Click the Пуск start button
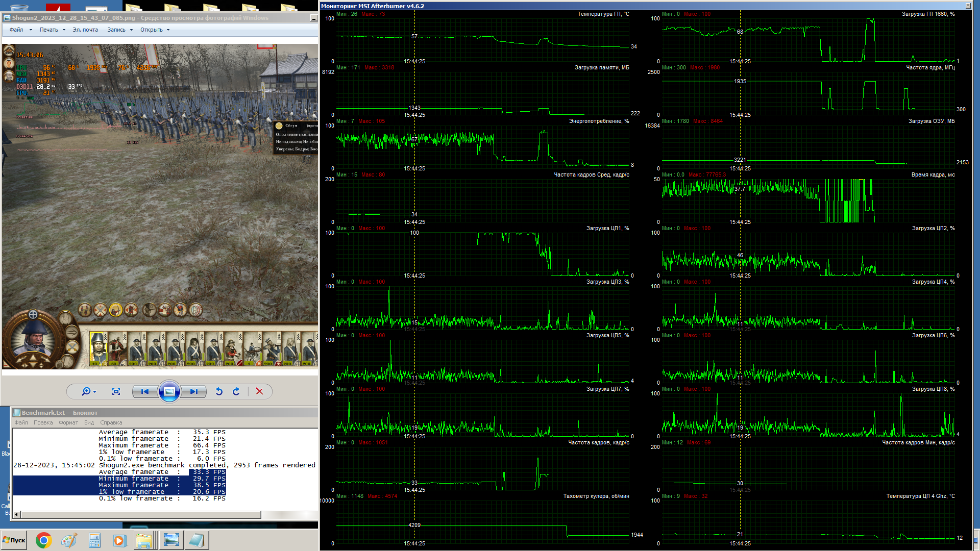This screenshot has width=980, height=551. pos(14,540)
